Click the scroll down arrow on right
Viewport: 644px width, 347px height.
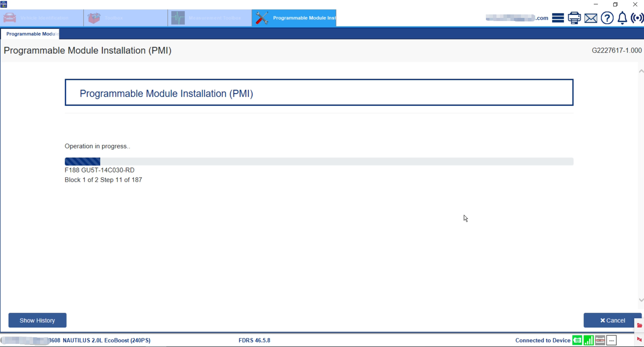tap(641, 300)
